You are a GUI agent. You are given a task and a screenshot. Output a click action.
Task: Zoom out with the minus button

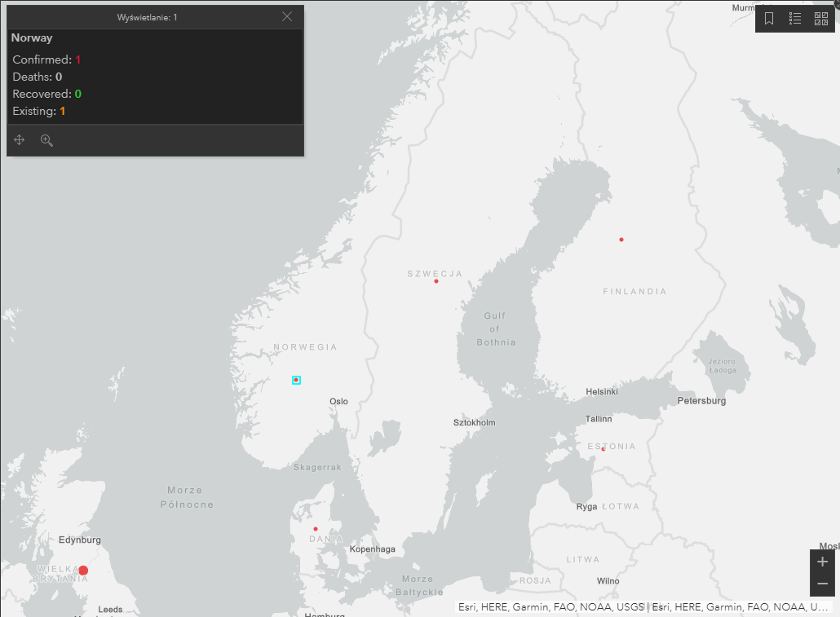823,584
